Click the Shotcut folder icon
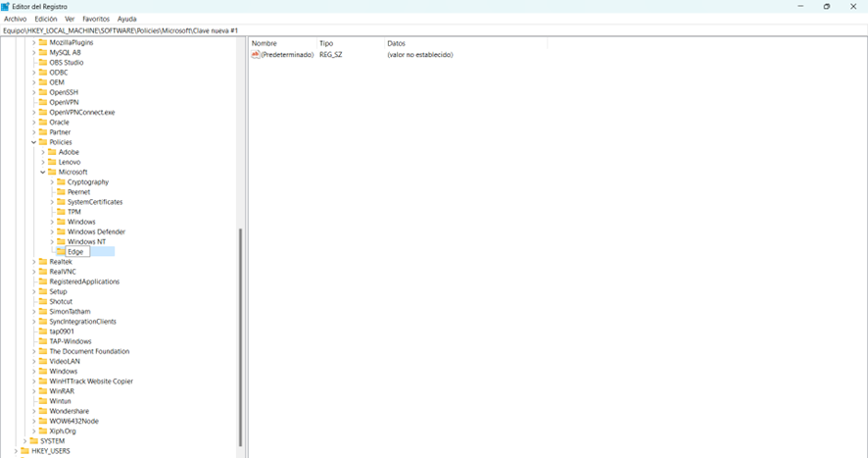The height and width of the screenshot is (458, 868). click(x=43, y=302)
